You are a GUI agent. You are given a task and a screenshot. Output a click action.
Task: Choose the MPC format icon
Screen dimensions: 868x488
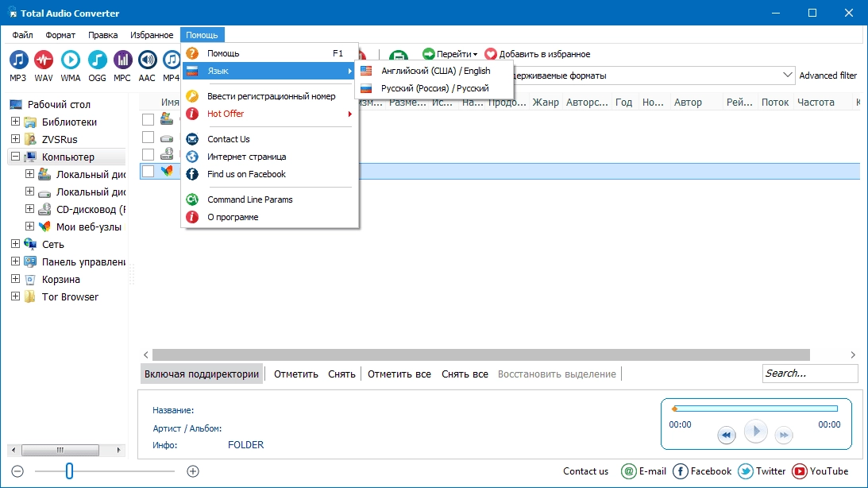[x=122, y=65]
